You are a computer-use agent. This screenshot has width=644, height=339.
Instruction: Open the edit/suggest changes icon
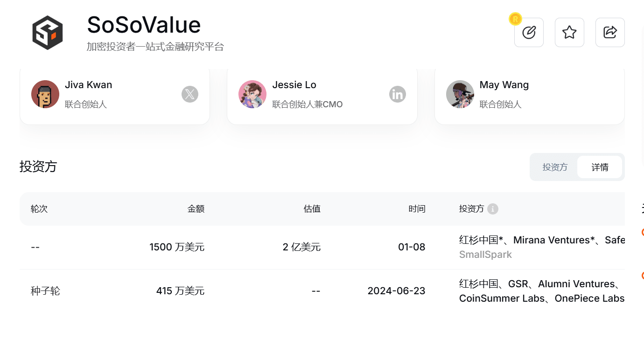[x=529, y=32]
